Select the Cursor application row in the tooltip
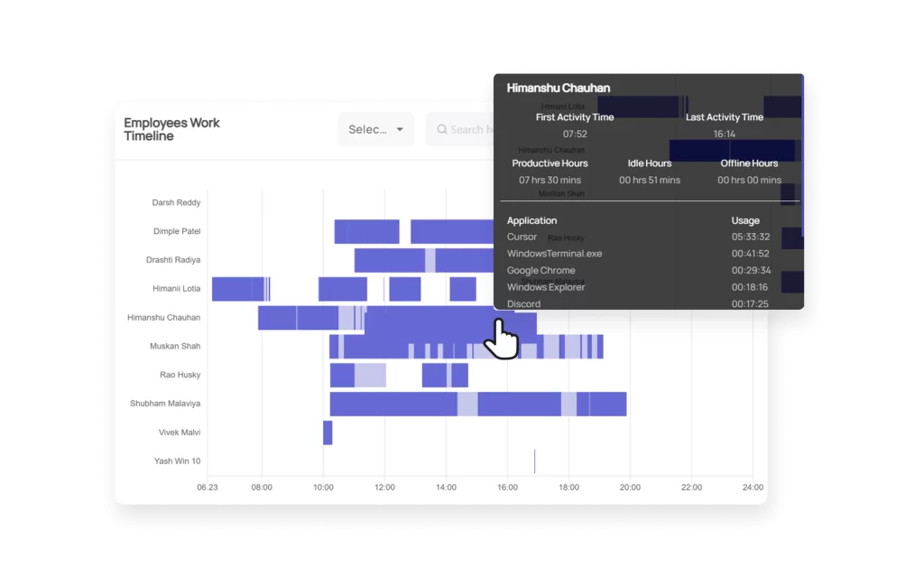This screenshot has width=924, height=577. coord(522,237)
